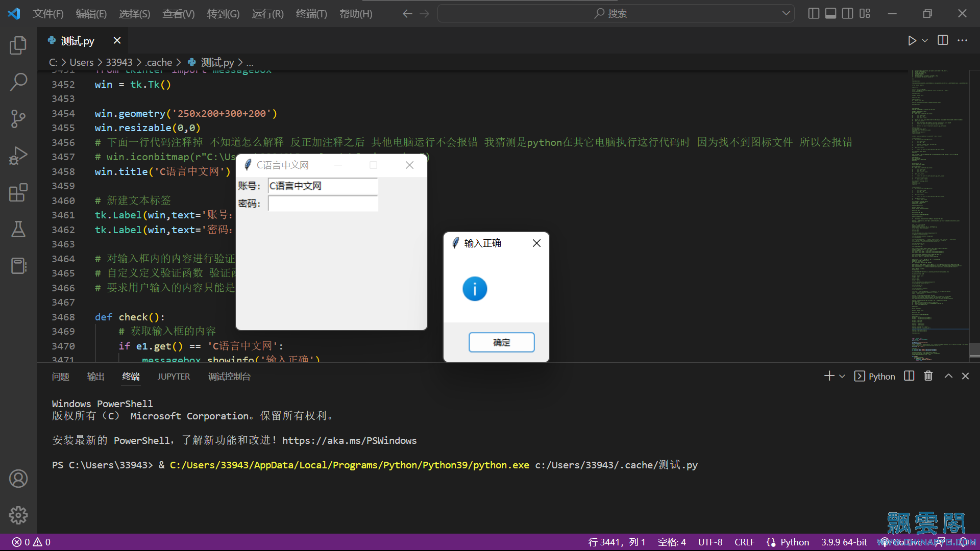Click .cache in the breadcrumb path
This screenshot has height=551, width=980.
159,62
